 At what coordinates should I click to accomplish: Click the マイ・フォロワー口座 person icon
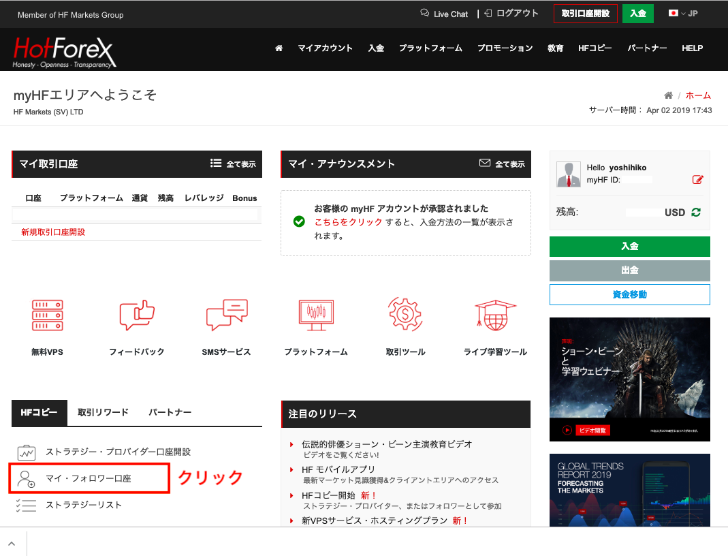pyautogui.click(x=26, y=479)
